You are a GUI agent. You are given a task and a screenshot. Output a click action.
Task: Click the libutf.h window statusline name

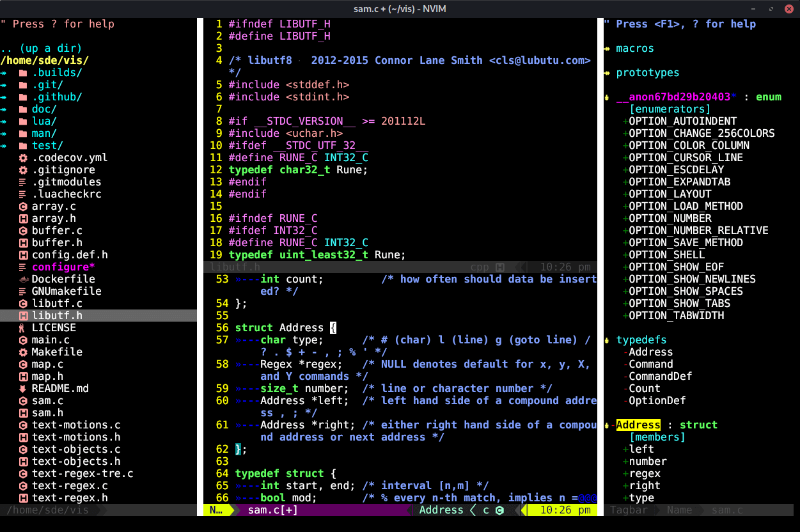click(235, 267)
